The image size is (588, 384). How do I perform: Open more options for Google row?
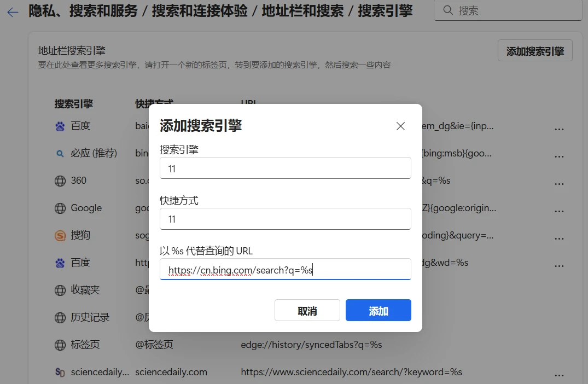click(559, 212)
